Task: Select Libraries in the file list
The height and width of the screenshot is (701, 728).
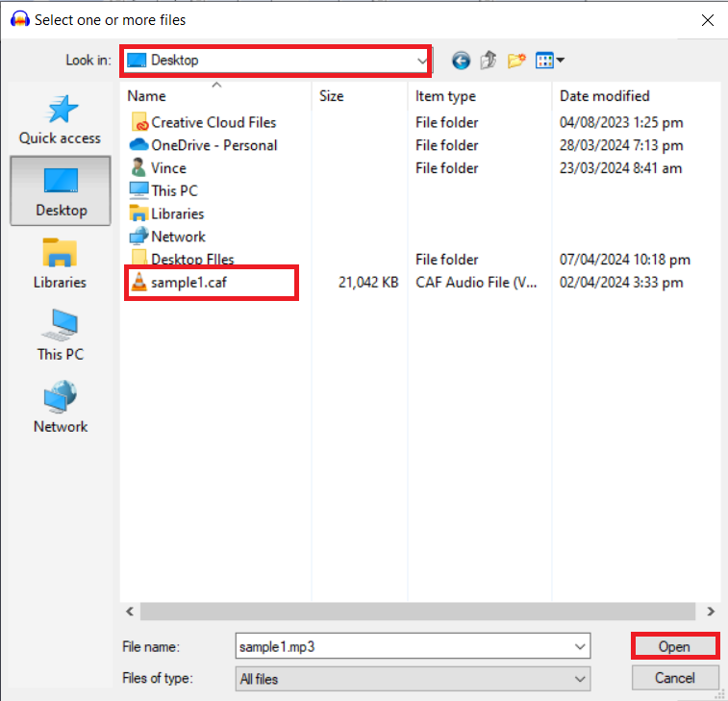Action: [166, 213]
